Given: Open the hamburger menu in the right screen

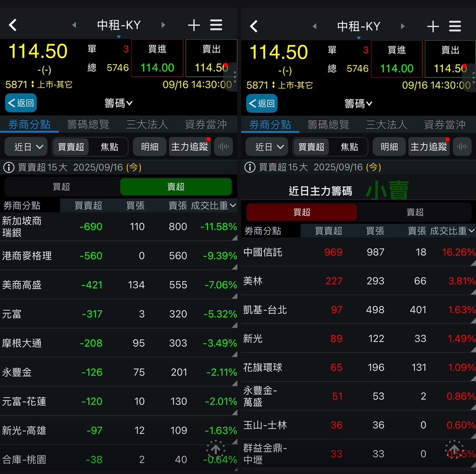Looking at the screenshot, I should click(x=455, y=26).
